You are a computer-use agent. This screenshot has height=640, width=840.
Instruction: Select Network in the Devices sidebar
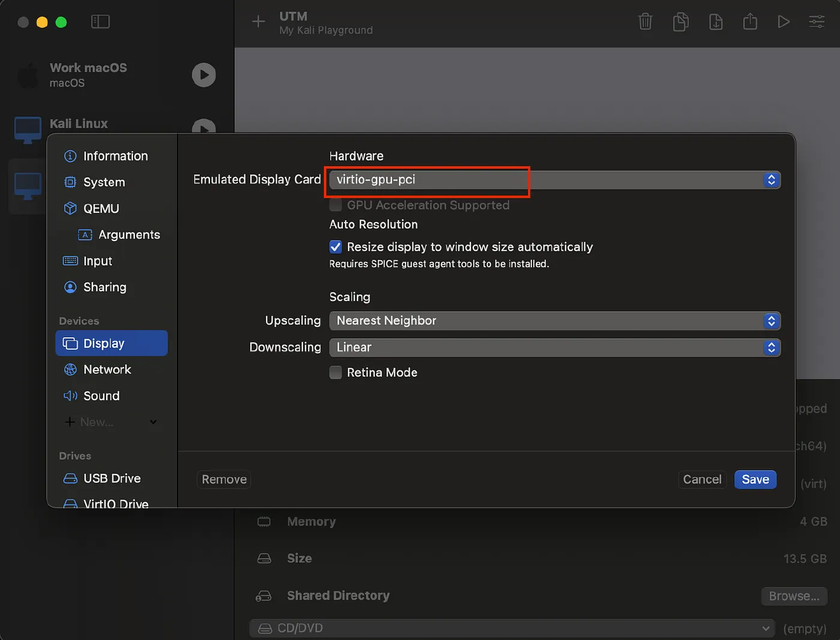pyautogui.click(x=107, y=370)
